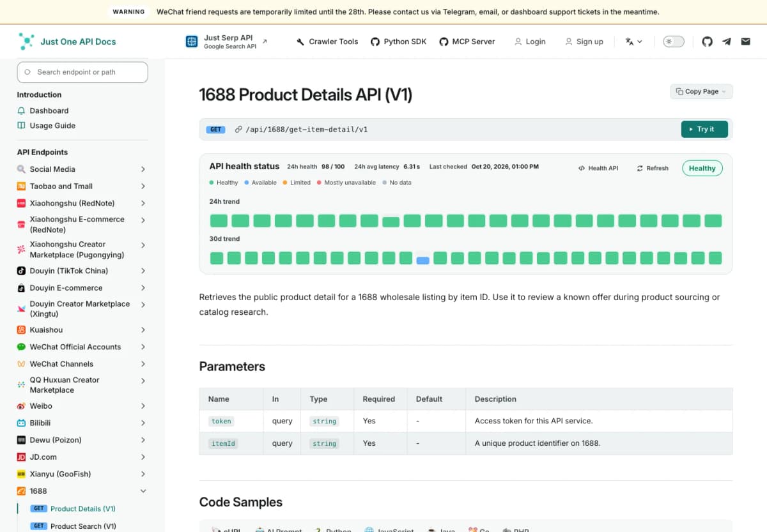
Task: Click the token parameter name cell
Action: click(x=231, y=421)
